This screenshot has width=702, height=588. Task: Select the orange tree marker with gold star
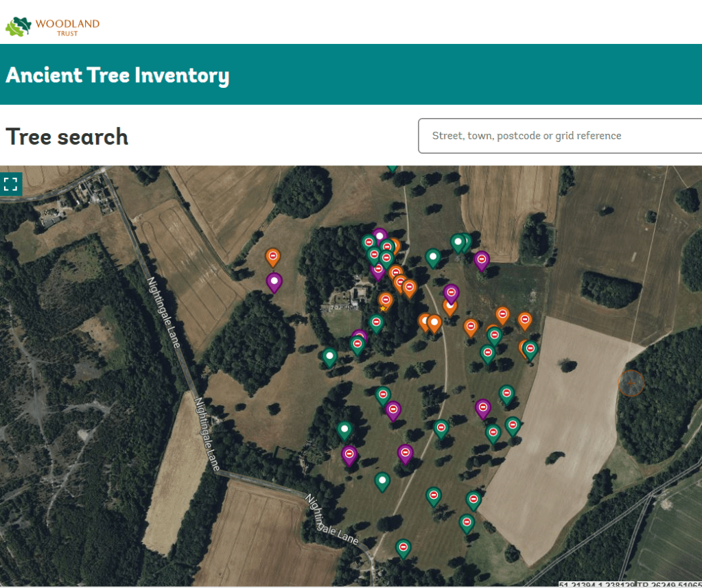[386, 301]
